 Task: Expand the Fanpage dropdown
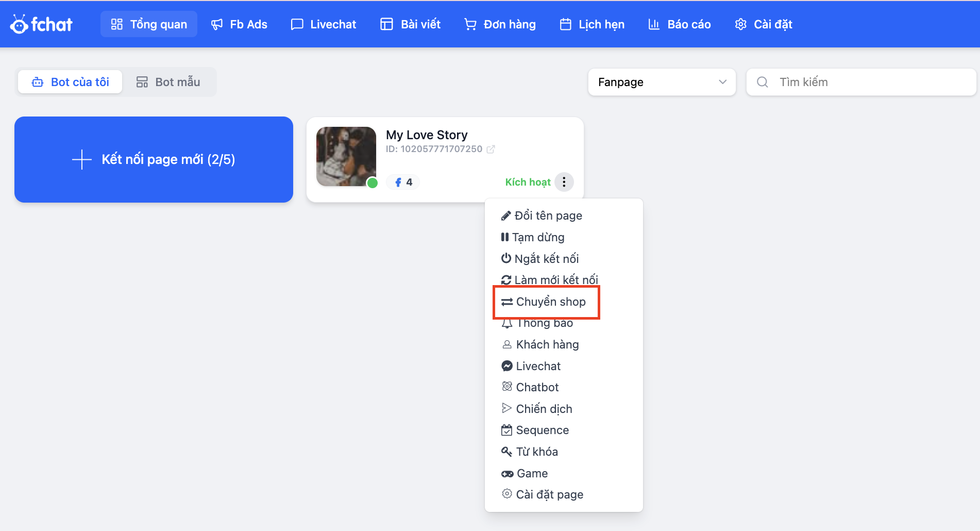[662, 82]
